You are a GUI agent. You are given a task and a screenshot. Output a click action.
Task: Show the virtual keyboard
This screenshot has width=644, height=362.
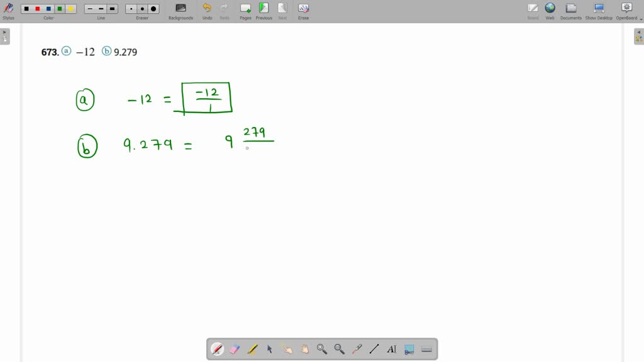point(426,349)
